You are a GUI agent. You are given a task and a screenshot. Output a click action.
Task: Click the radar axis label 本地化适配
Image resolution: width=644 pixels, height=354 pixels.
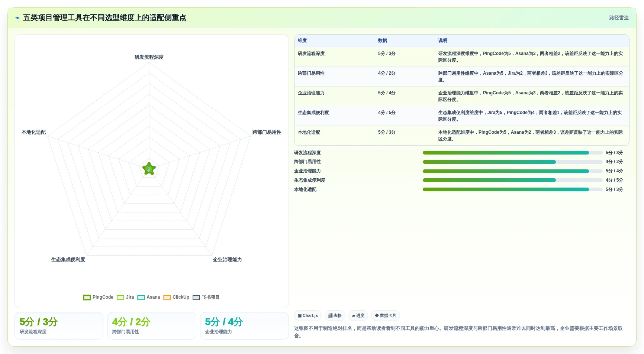pos(33,132)
